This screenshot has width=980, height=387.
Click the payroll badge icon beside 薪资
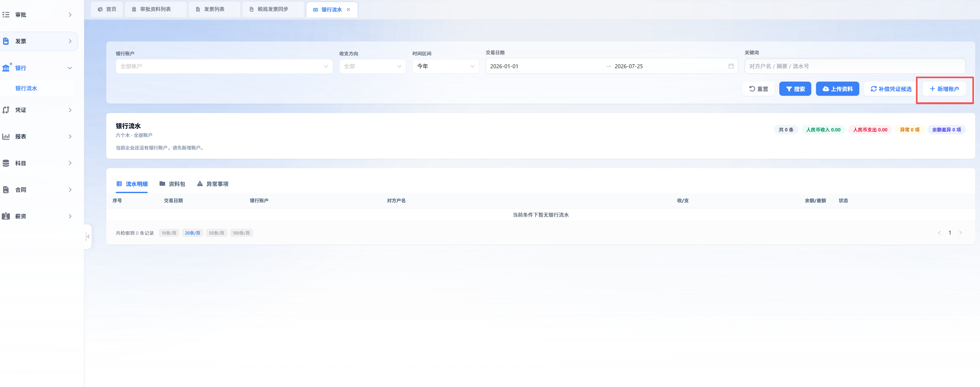6,216
